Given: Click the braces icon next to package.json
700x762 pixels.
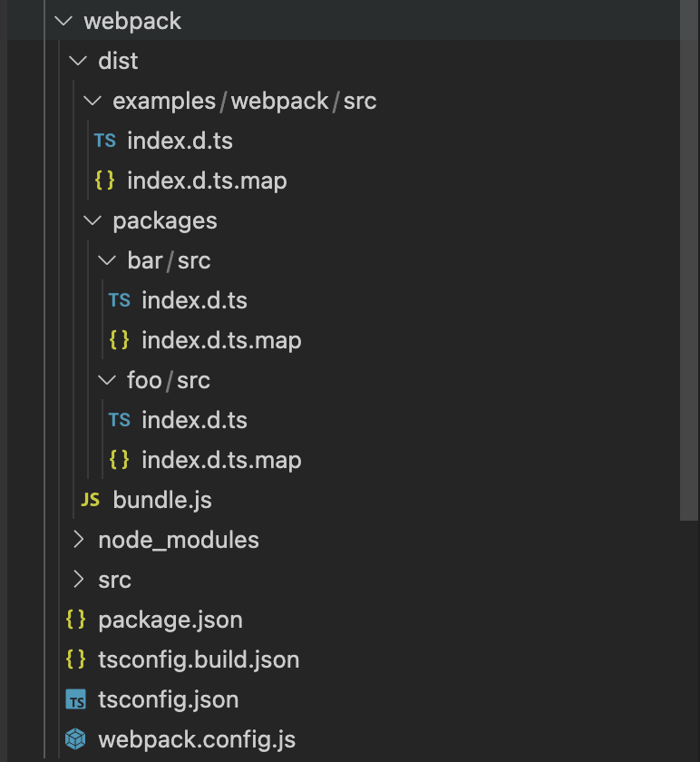Looking at the screenshot, I should click(76, 620).
